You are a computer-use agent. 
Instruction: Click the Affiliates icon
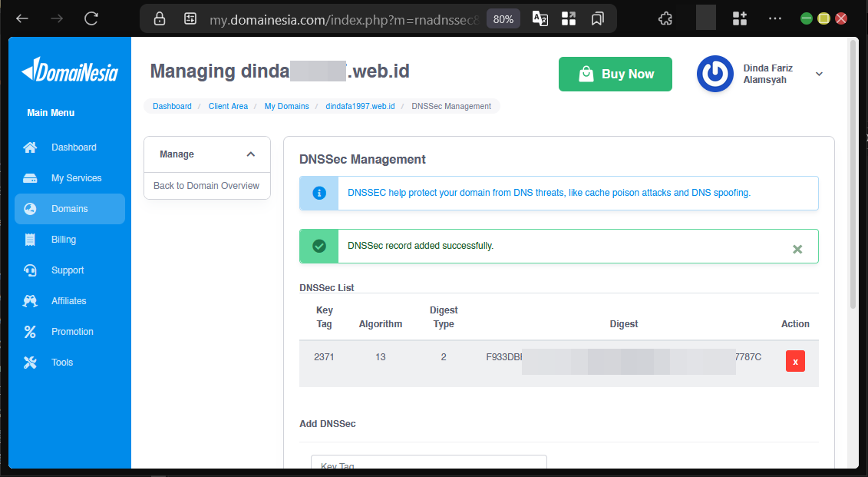coord(30,301)
